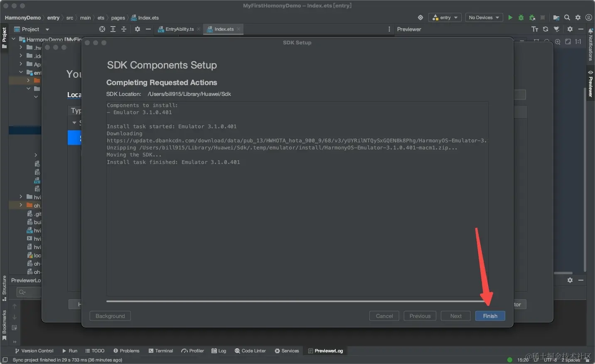Click the Sync project finished status message

[x=67, y=360]
